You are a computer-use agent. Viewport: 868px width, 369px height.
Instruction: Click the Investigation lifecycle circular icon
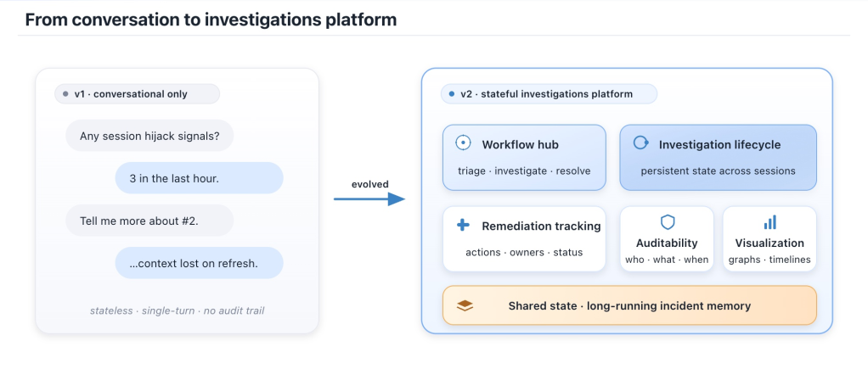coord(640,143)
